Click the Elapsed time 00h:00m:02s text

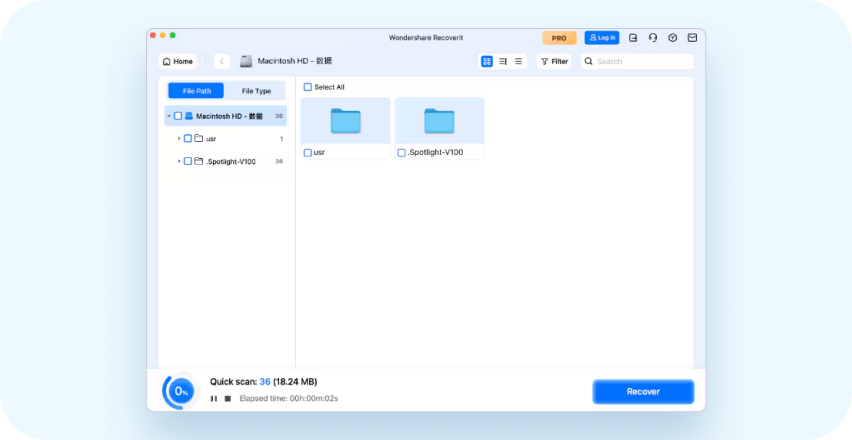tap(289, 399)
